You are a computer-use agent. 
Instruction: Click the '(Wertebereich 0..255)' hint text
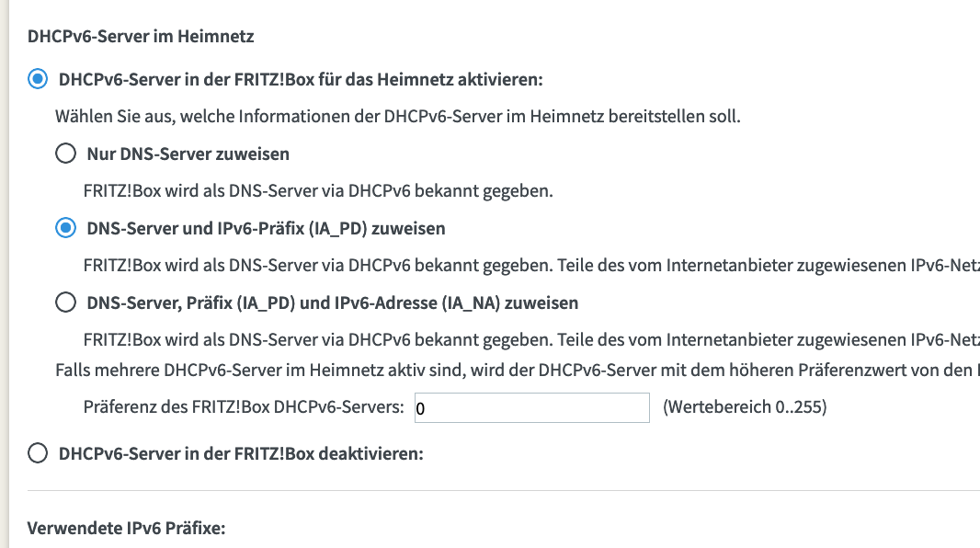[745, 406]
